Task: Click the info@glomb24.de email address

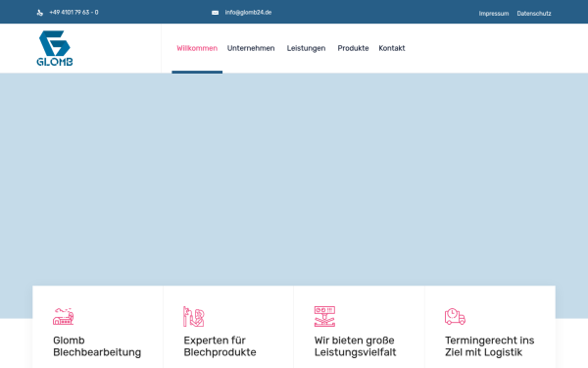Action: [248, 13]
